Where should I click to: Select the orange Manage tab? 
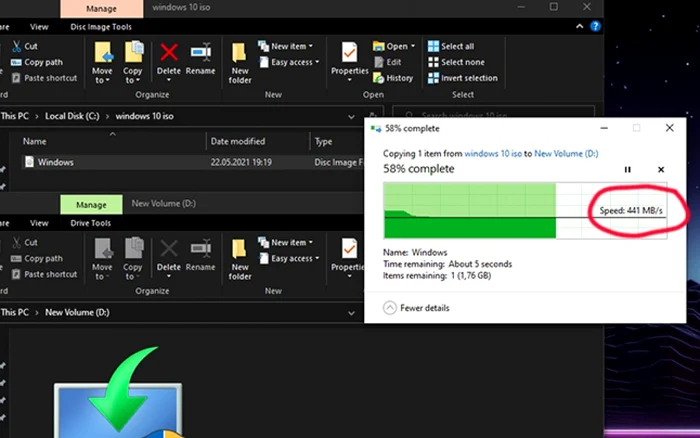click(102, 8)
